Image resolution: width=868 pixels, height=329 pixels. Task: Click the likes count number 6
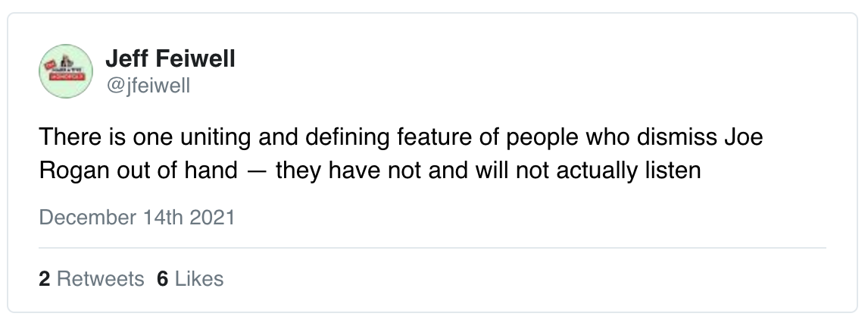tap(162, 279)
